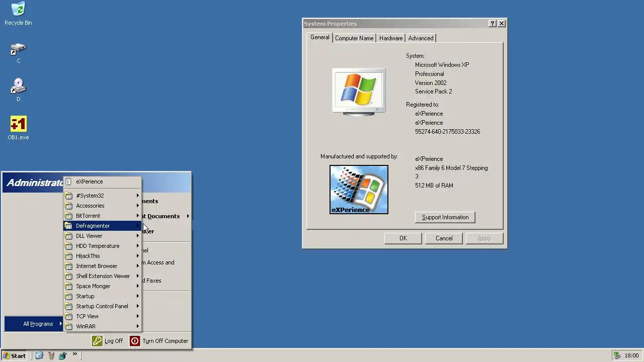Select the OB1.exe desktop icon
Image resolution: width=644 pixels, height=362 pixels.
tap(18, 128)
